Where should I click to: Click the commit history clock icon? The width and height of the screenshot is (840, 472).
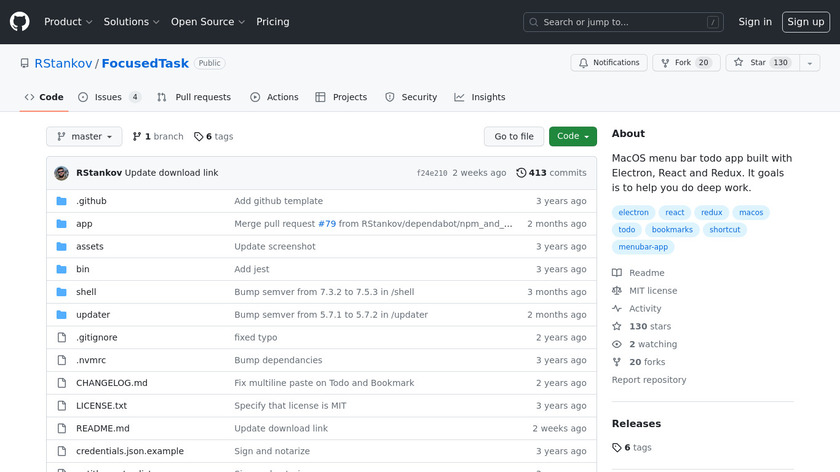click(521, 173)
